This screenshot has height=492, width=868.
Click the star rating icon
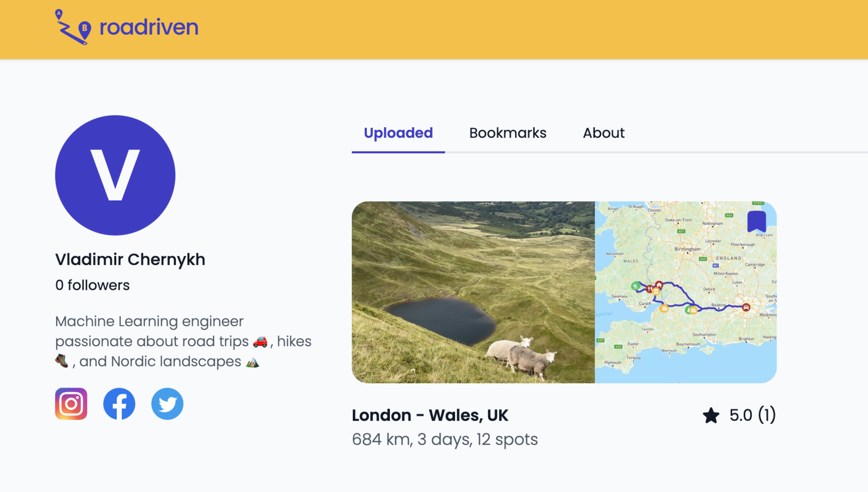click(x=711, y=416)
